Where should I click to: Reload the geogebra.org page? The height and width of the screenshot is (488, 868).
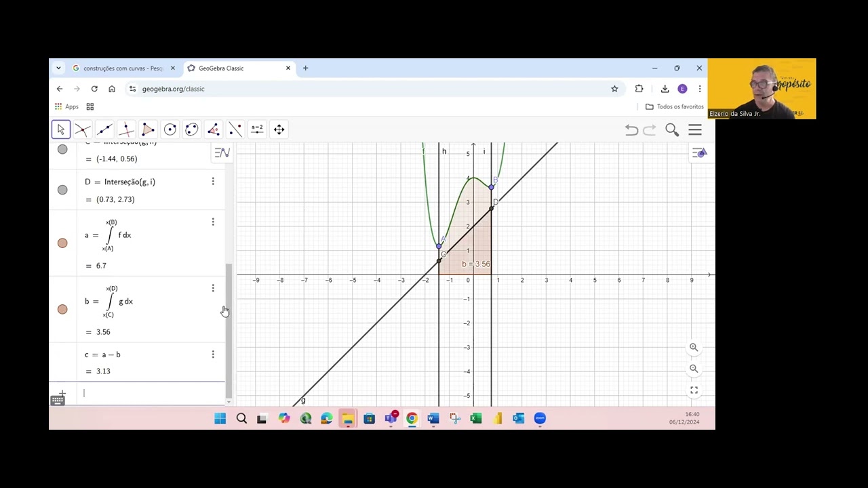pyautogui.click(x=94, y=89)
